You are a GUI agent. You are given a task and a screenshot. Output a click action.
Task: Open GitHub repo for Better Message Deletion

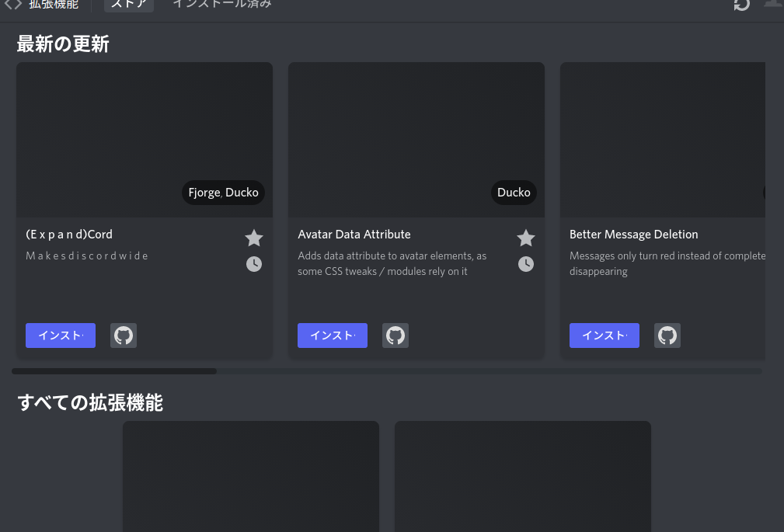pyautogui.click(x=667, y=336)
